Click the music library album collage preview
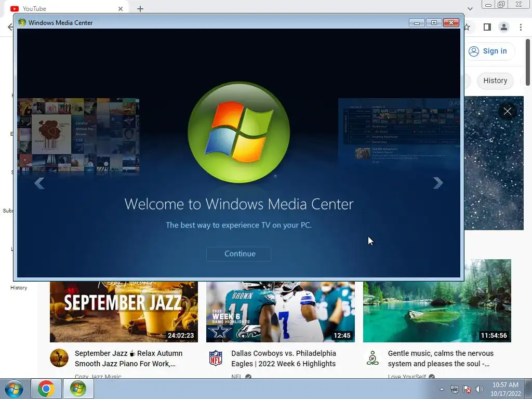 click(78, 136)
